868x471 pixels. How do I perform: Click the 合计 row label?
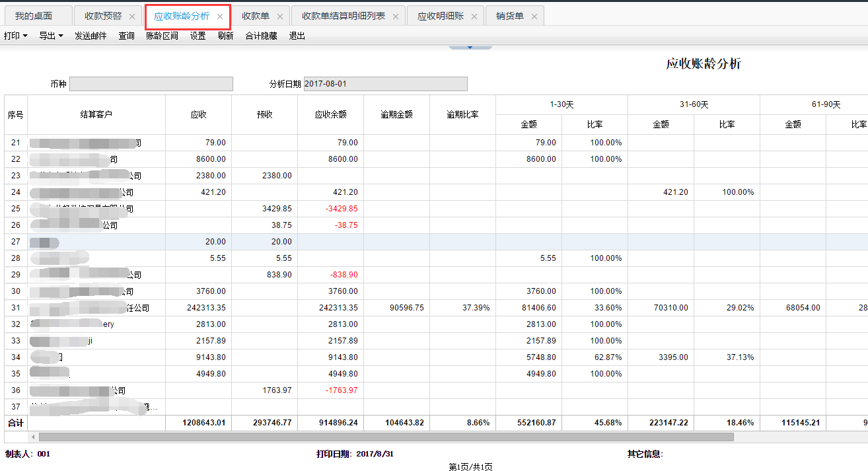pos(16,423)
